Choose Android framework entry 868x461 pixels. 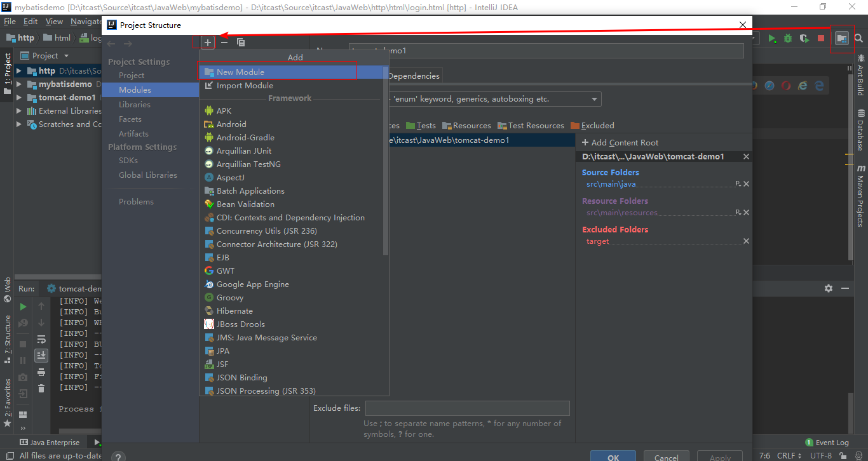(x=291, y=124)
